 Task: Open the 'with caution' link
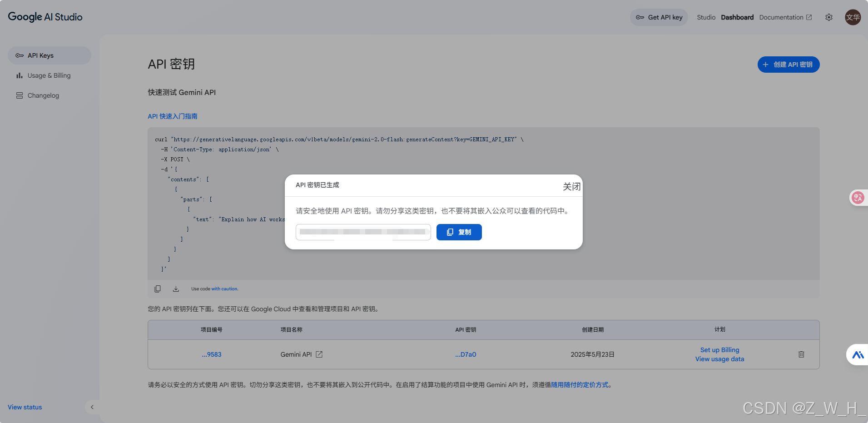224,289
